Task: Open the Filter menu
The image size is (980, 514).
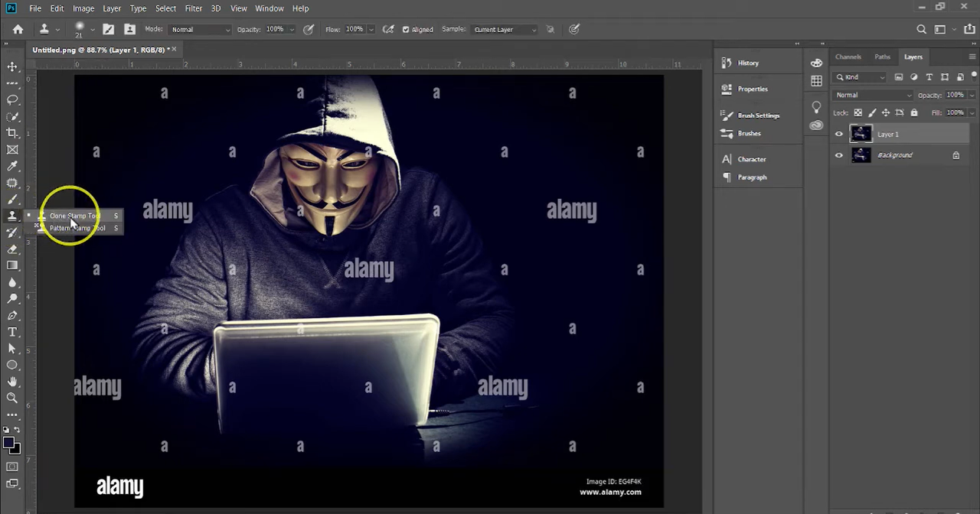Action: [x=193, y=8]
